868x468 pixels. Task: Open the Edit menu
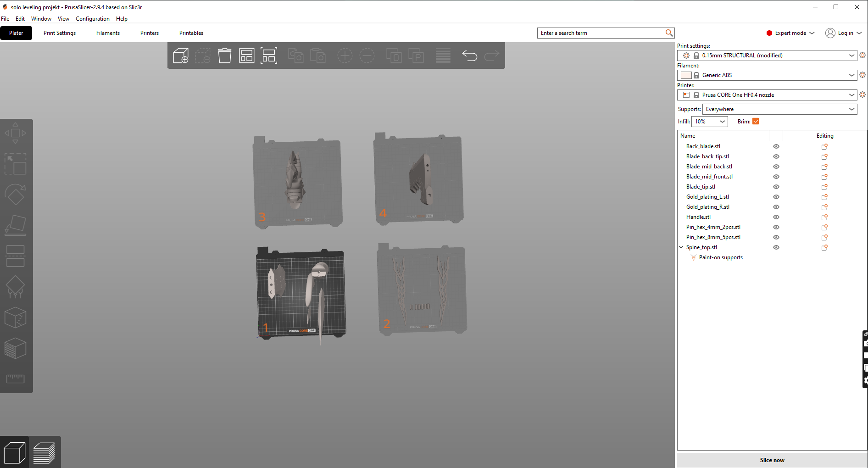(20, 19)
